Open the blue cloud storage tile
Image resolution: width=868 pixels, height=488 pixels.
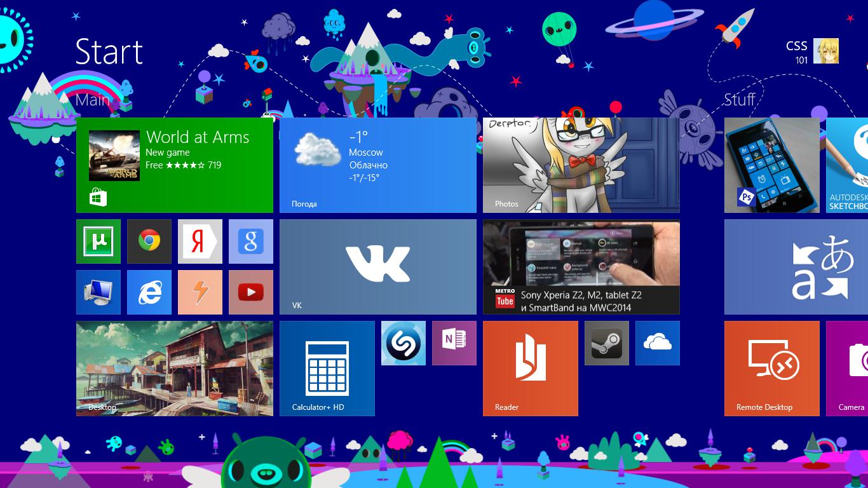tap(658, 343)
